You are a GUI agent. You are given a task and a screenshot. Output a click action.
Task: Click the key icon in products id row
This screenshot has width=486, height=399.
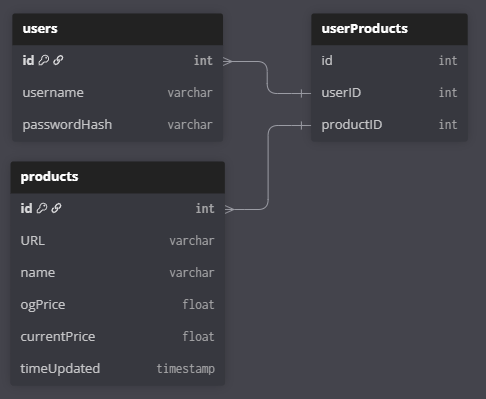(42, 208)
